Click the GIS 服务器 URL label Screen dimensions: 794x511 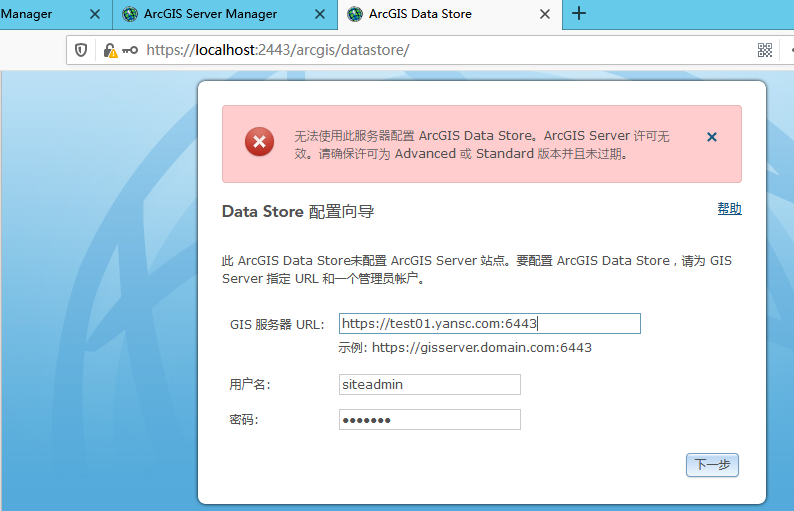pos(277,325)
